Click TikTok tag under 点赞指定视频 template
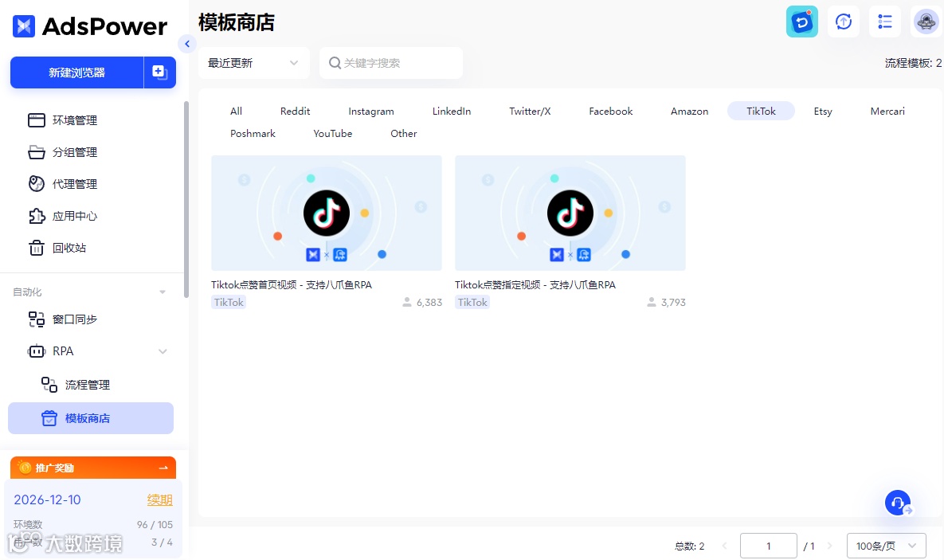944x560 pixels. point(472,302)
